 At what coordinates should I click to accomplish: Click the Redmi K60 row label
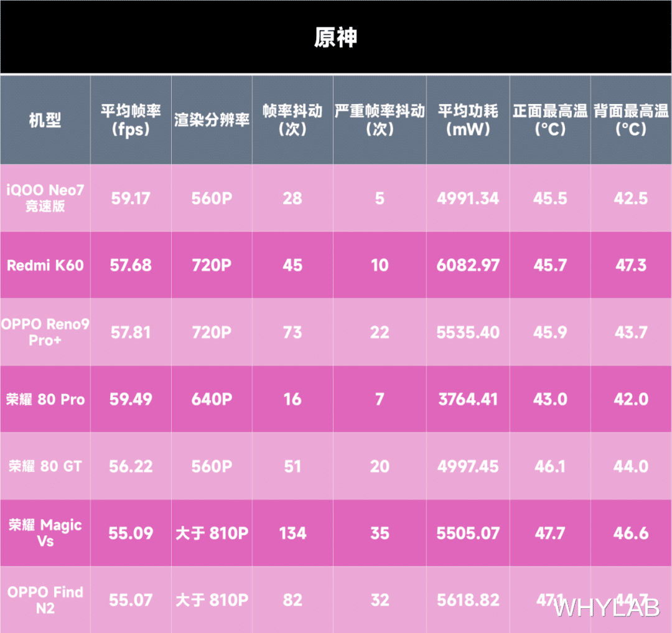tap(44, 265)
